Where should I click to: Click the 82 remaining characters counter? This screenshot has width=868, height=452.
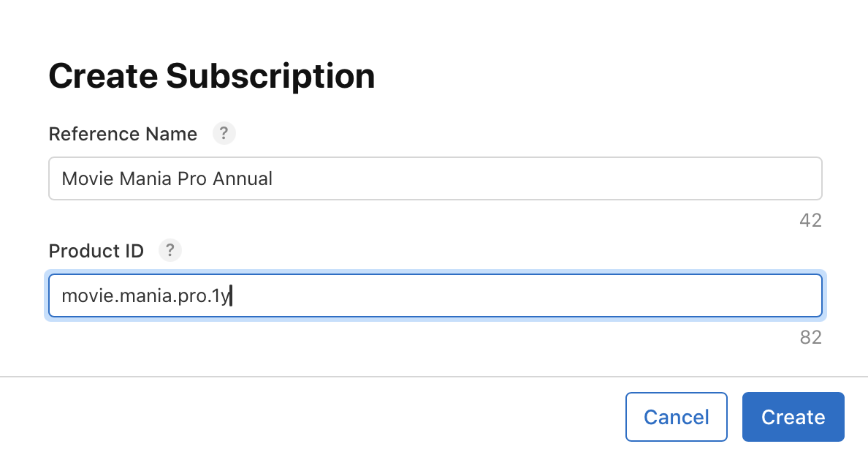(810, 337)
